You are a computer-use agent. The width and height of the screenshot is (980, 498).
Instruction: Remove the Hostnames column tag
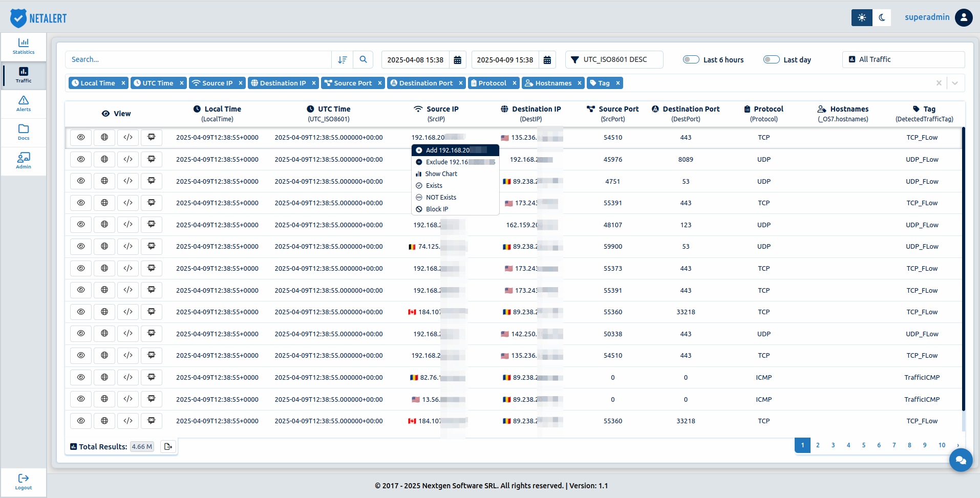[580, 83]
